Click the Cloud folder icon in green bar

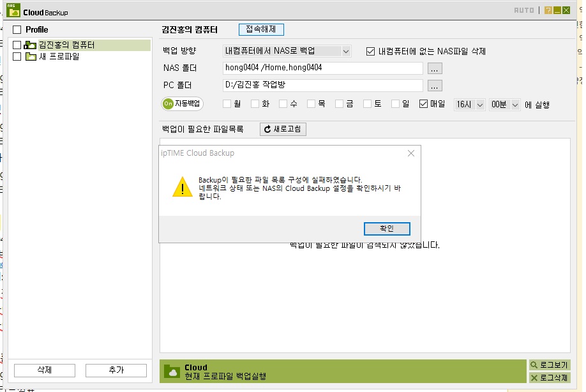pos(172,371)
